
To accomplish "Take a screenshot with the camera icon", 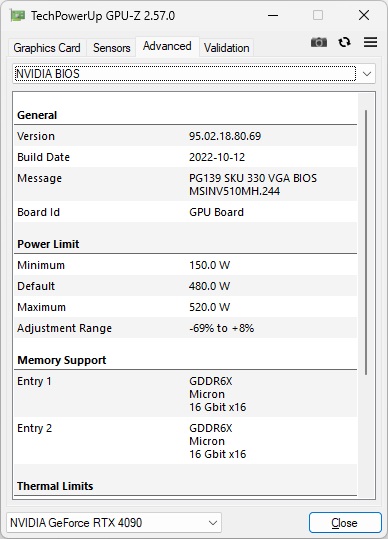I will pos(319,42).
